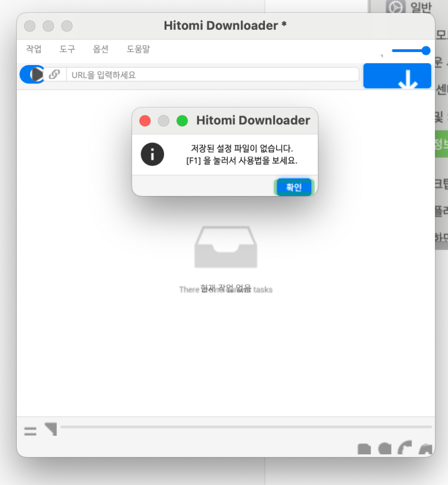Click the gray minimize button on the dialog

tap(164, 120)
